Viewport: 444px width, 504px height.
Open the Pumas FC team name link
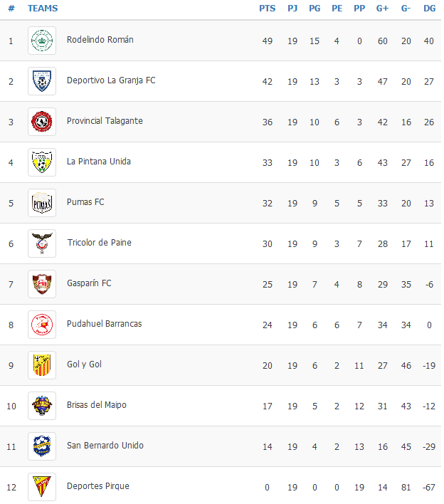click(x=85, y=202)
